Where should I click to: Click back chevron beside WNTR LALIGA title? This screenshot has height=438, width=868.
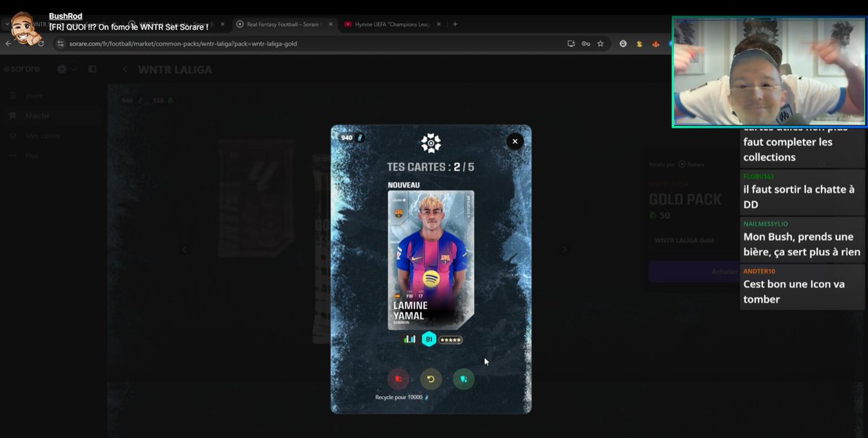click(x=124, y=70)
